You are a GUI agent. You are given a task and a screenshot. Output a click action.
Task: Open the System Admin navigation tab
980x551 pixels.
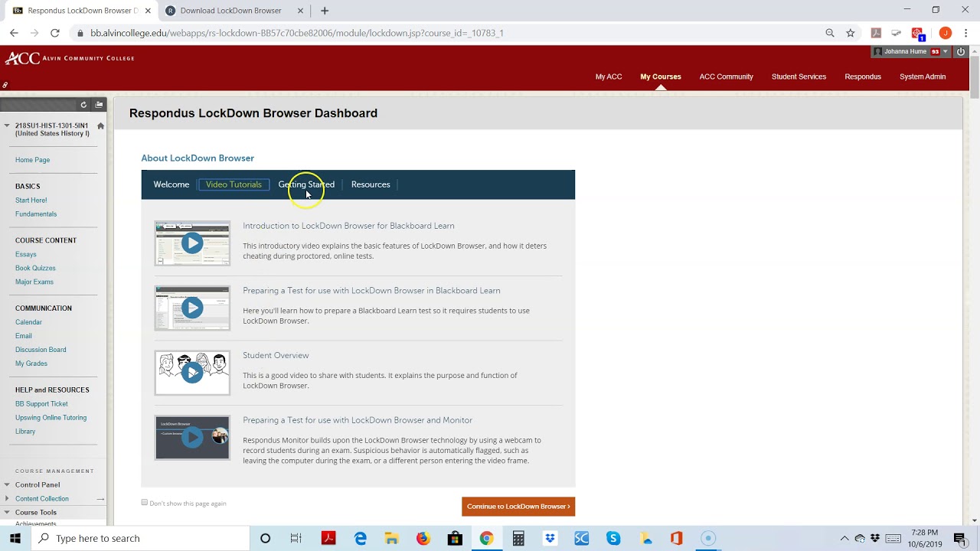point(923,77)
